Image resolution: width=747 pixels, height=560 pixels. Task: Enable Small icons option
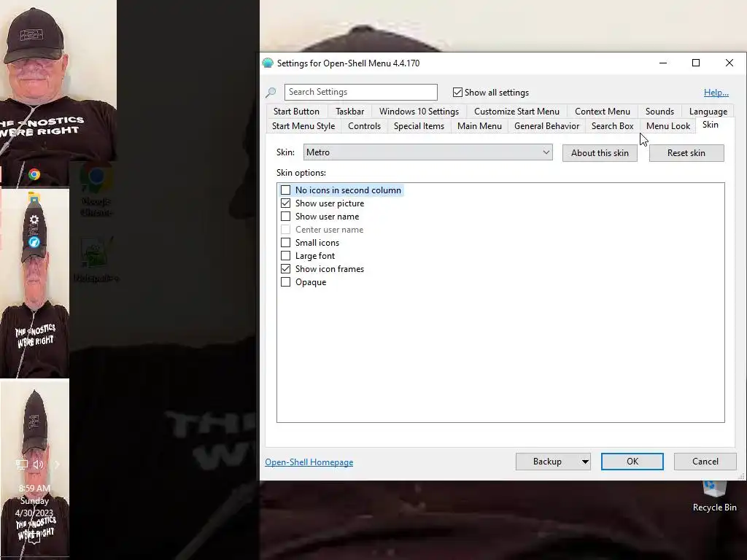(285, 243)
